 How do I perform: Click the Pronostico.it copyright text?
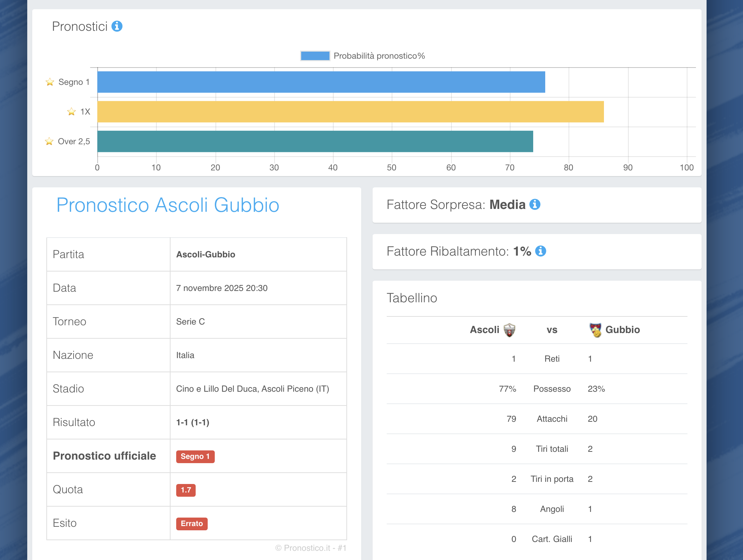tap(311, 548)
